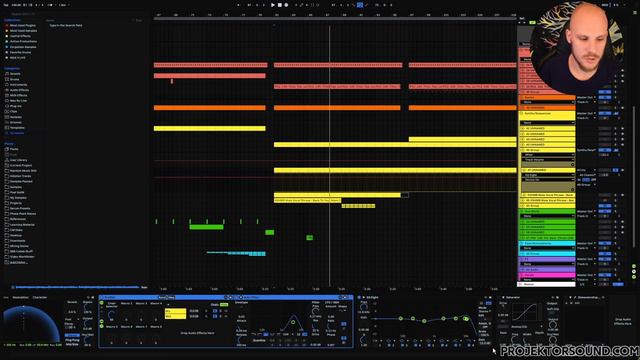Open orange track Track In dropdown
Screen dimensions: 640x360
pos(586,102)
